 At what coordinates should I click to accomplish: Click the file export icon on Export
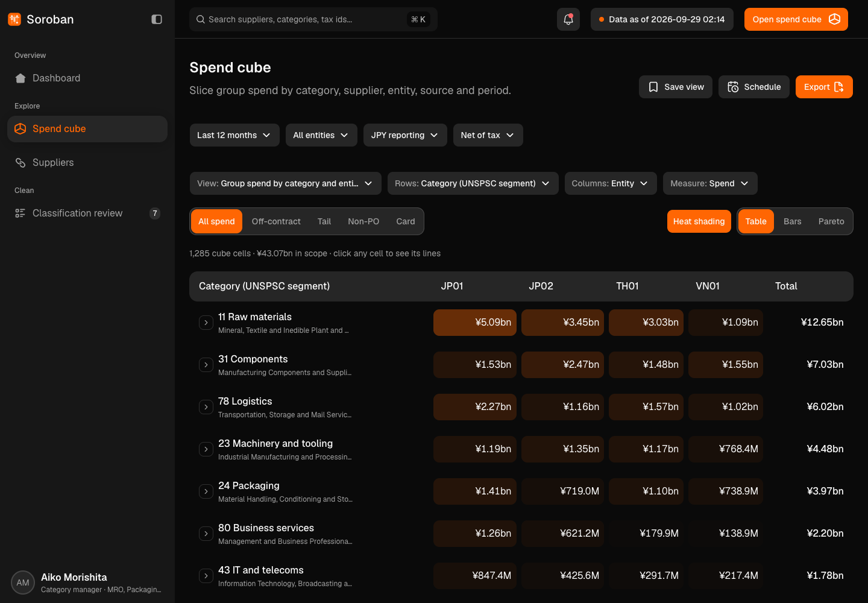(838, 87)
